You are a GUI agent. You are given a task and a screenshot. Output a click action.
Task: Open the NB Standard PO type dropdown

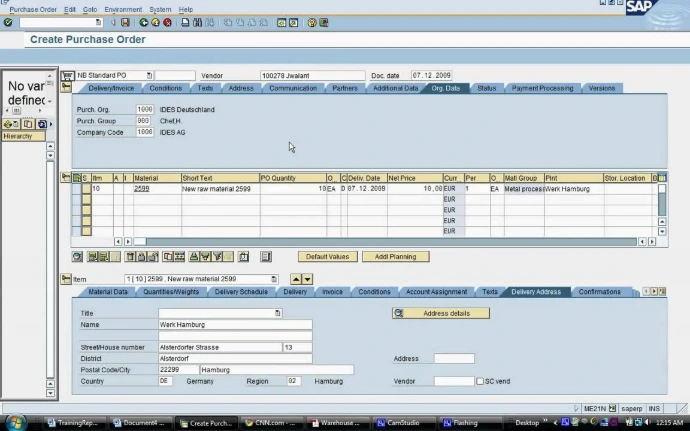click(x=149, y=76)
